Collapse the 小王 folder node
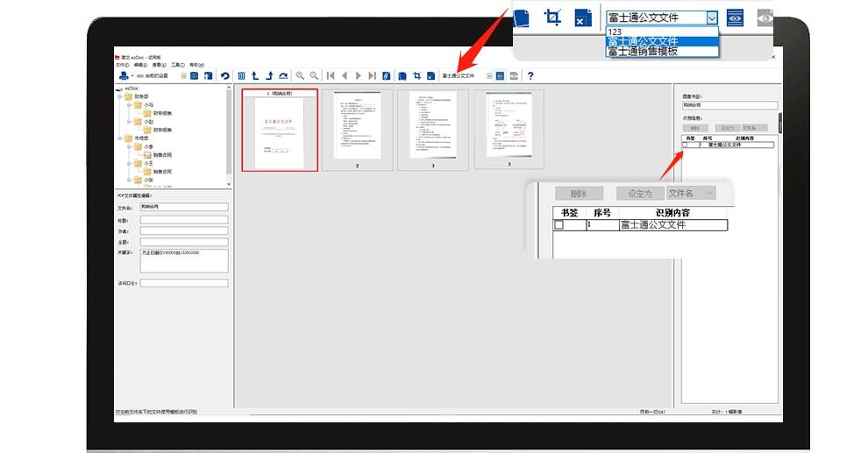Screen dimensions: 868x453 tap(129, 163)
